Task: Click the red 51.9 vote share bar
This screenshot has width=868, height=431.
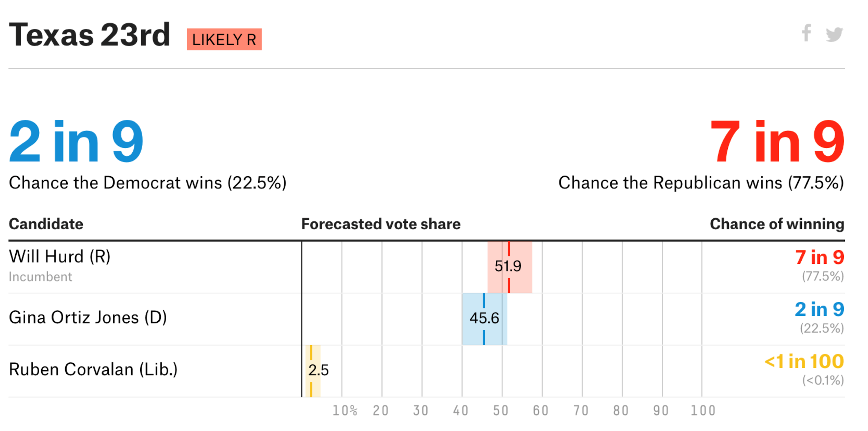Action: pyautogui.click(x=510, y=267)
